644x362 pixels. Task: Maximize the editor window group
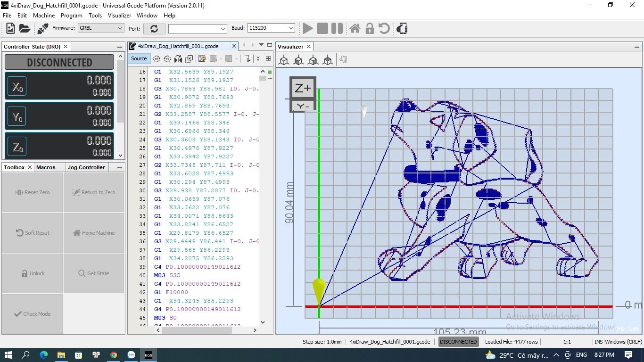[270, 45]
